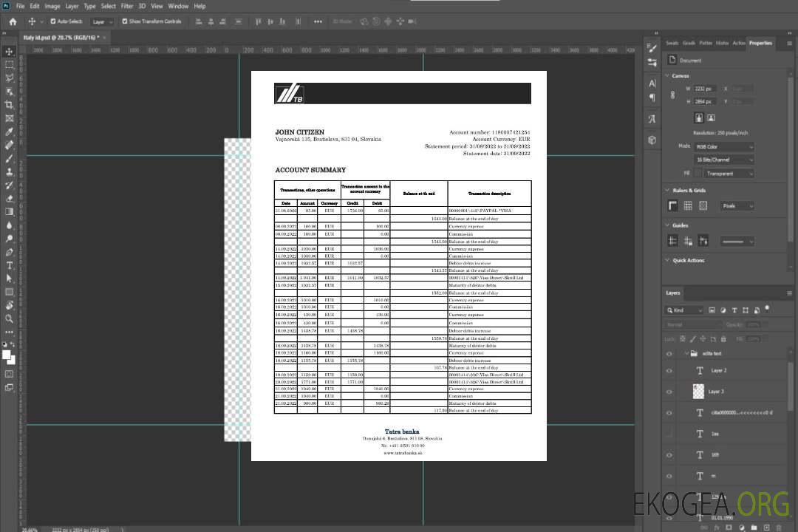
Task: Collapse the 'edite text' layer group
Action: (686, 353)
